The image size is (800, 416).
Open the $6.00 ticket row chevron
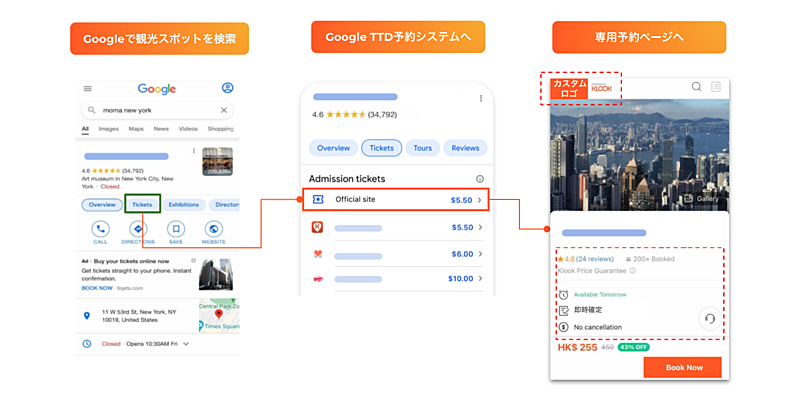(480, 254)
